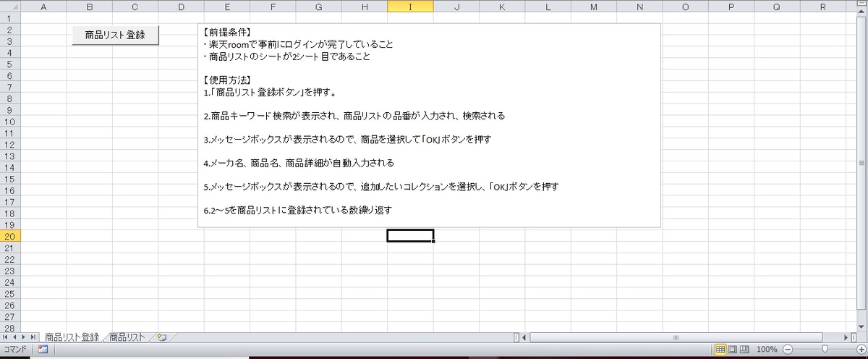Click the Select All corner of the grid
The image size is (868, 359).
point(10,7)
